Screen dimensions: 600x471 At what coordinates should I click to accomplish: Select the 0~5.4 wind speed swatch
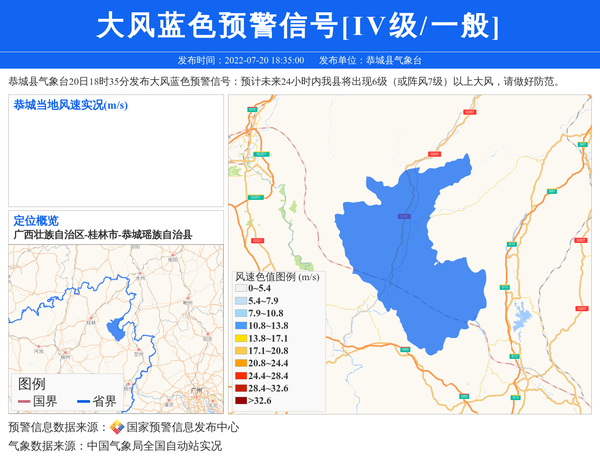tap(240, 289)
